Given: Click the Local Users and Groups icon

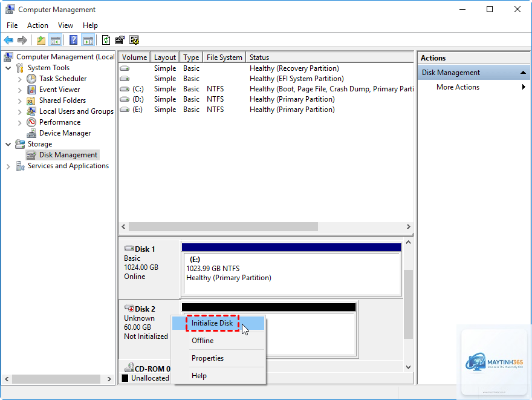Looking at the screenshot, I should 31,111.
